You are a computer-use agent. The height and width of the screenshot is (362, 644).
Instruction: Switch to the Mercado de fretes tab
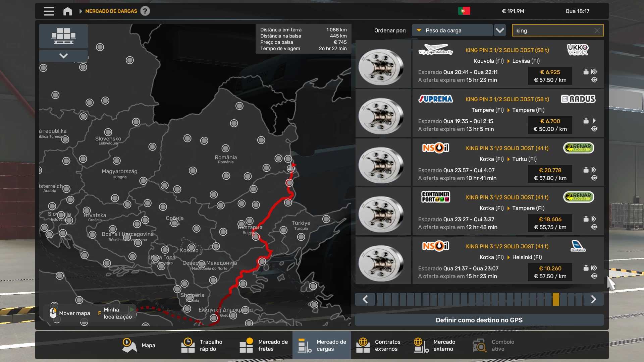point(264,345)
